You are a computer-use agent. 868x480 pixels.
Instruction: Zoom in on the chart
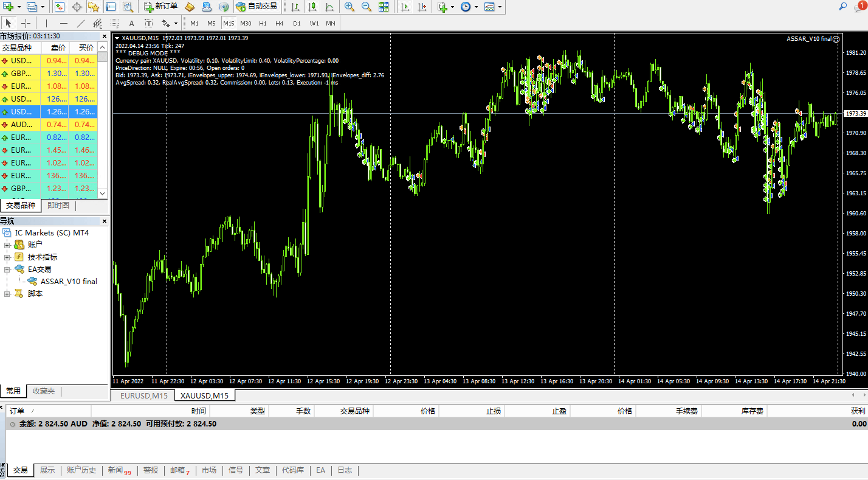[350, 7]
